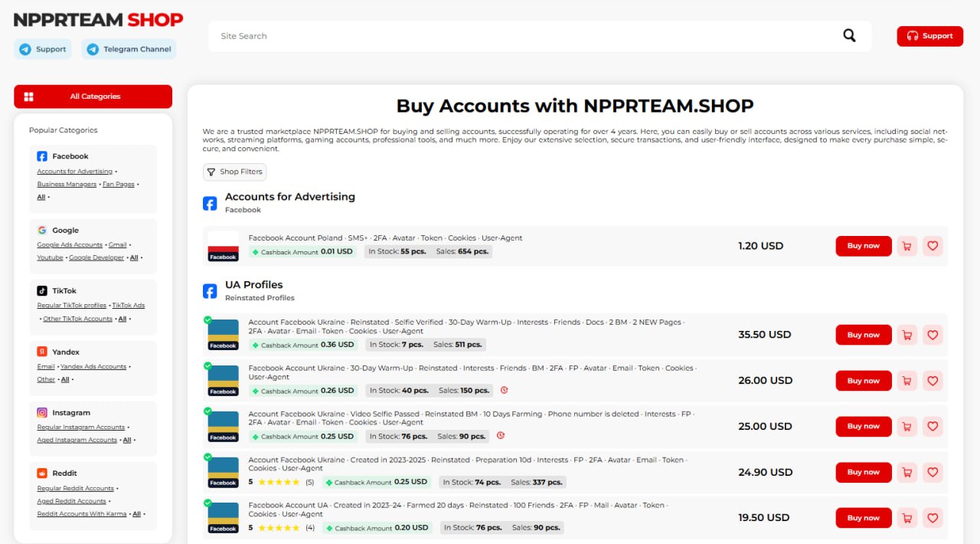Click the Facebook icon beside Accounts for Advertising
The height and width of the screenshot is (544, 980).
[x=210, y=203]
